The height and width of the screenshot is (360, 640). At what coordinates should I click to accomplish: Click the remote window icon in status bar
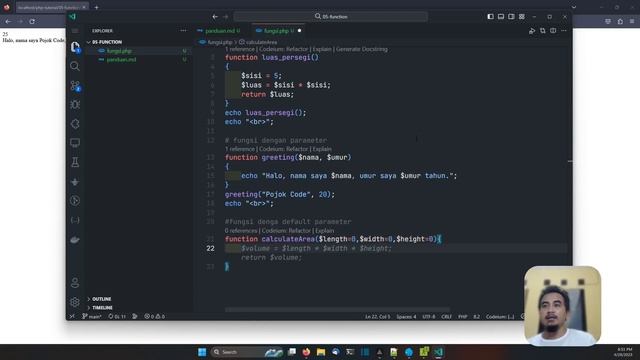coord(72,316)
